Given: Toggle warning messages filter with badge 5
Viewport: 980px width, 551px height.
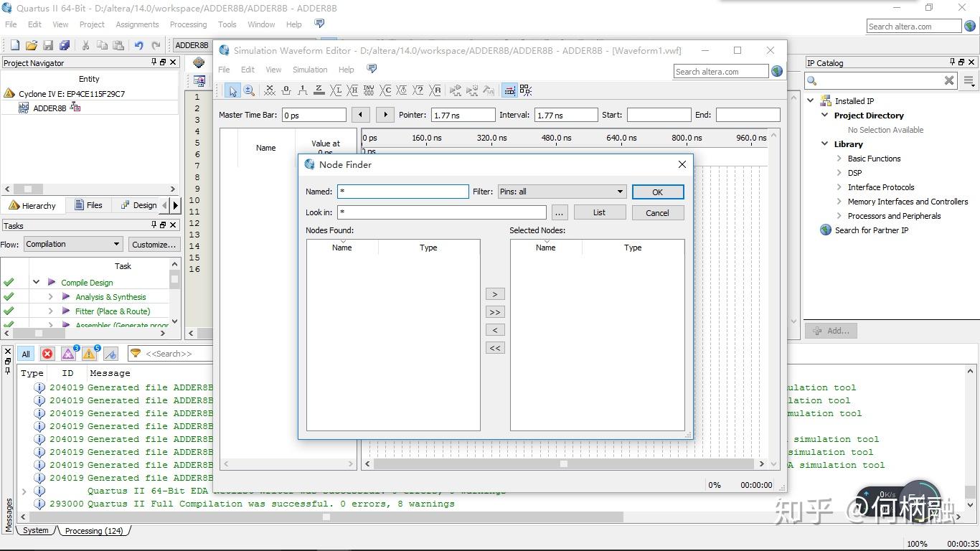Looking at the screenshot, I should [x=90, y=354].
